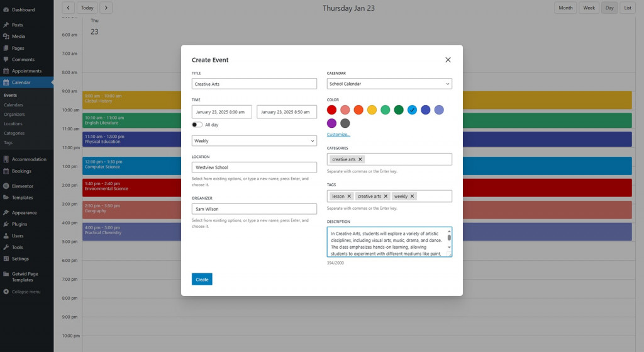
Task: Go to previous day with left chevron
Action: [68, 8]
